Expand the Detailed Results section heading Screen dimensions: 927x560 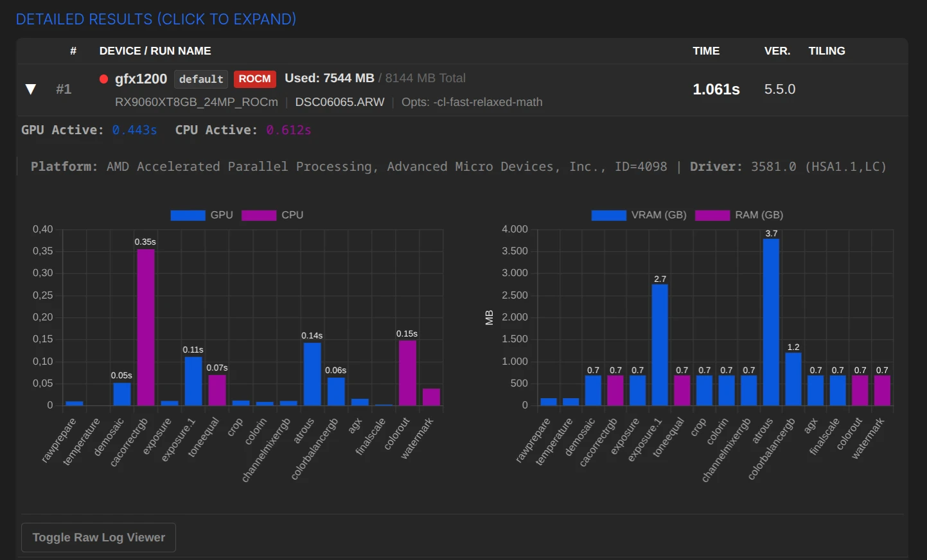(156, 19)
